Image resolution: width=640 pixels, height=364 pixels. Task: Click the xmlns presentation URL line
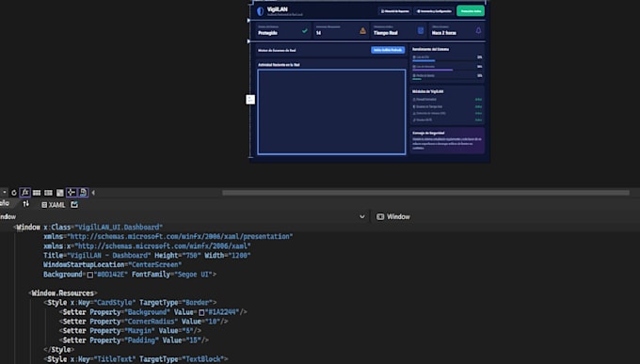click(x=168, y=237)
